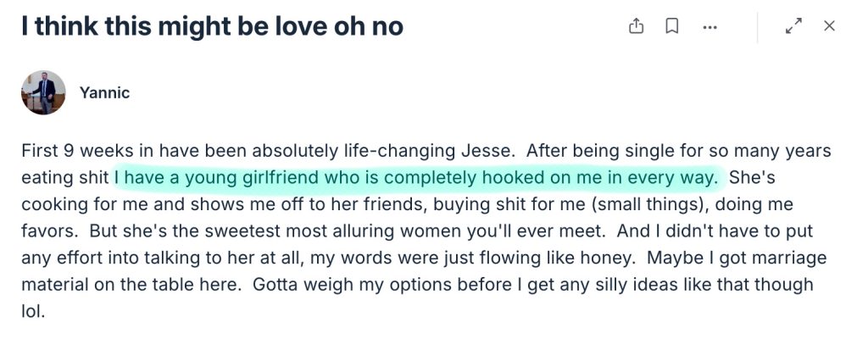Open the three-dot more options menu
The width and height of the screenshot is (868, 339).
(710, 27)
